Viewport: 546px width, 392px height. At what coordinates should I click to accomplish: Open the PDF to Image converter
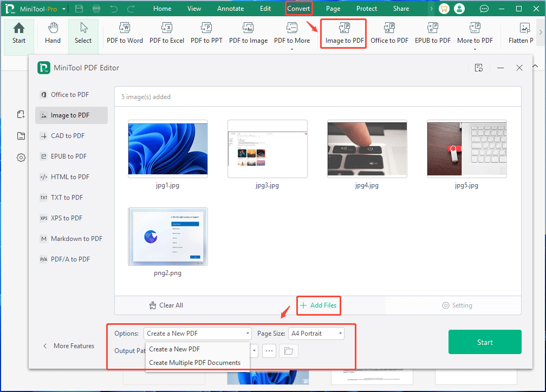click(x=248, y=34)
